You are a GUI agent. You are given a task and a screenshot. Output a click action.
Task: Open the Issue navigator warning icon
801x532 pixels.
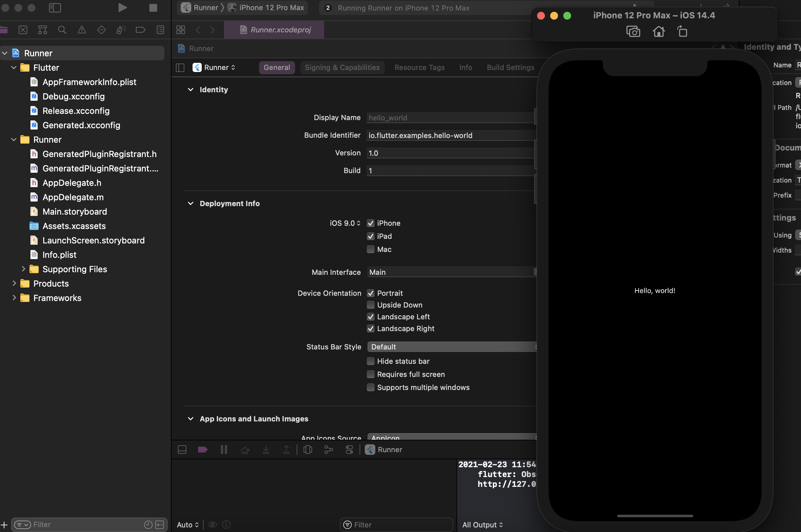tap(82, 30)
